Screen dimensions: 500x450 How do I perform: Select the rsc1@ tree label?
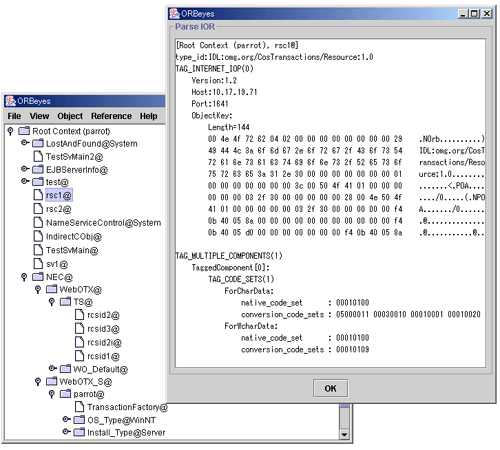pyautogui.click(x=58, y=195)
